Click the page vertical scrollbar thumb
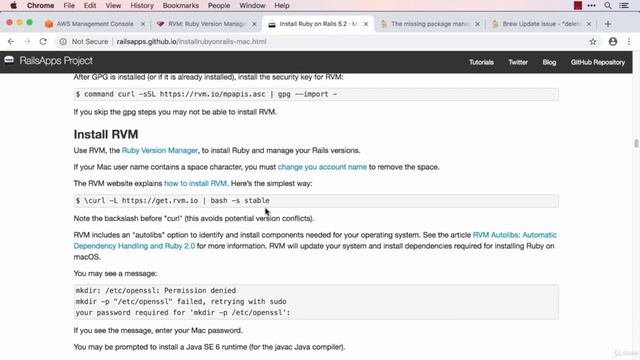Viewport: 640px width, 360px height. [x=636, y=143]
